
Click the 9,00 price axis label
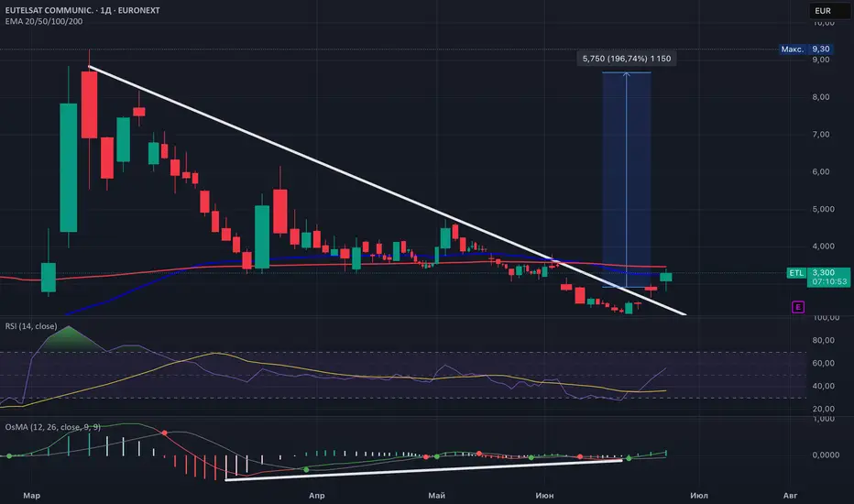coord(821,60)
